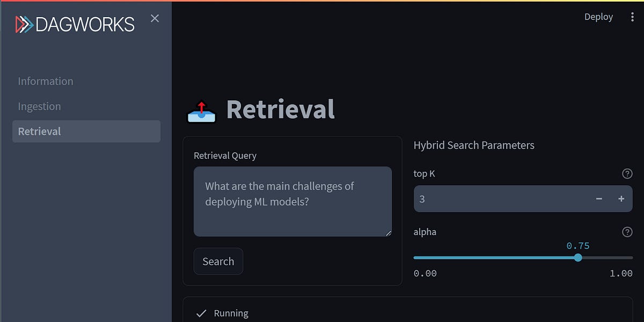Click the inbox tray icon beside Retrieval heading
The height and width of the screenshot is (322, 644).
[201, 109]
